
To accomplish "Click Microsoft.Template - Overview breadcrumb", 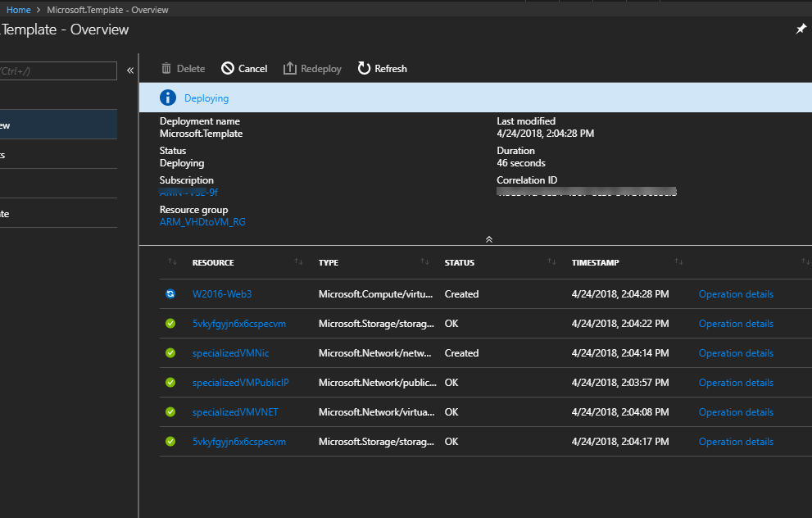I will 107,10.
